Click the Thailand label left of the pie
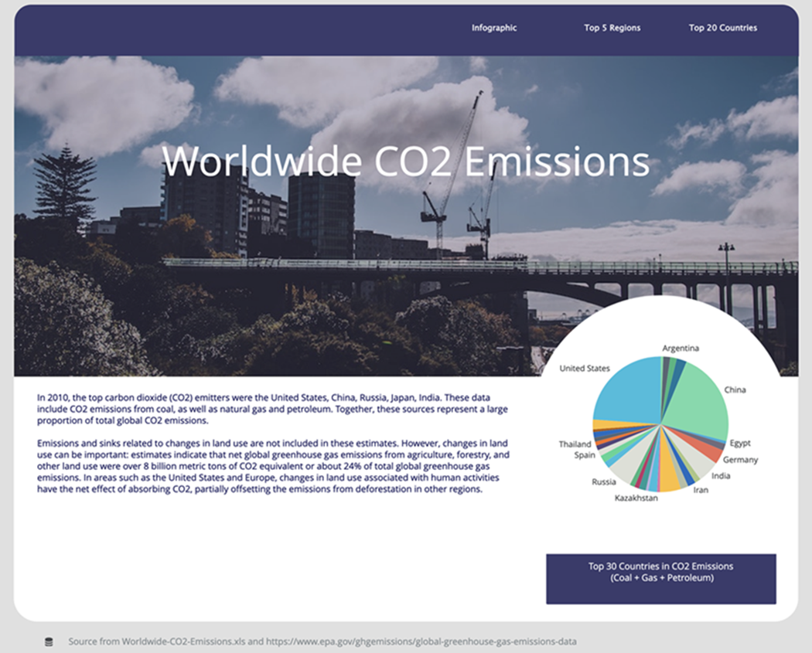This screenshot has width=812, height=653. pos(575,444)
